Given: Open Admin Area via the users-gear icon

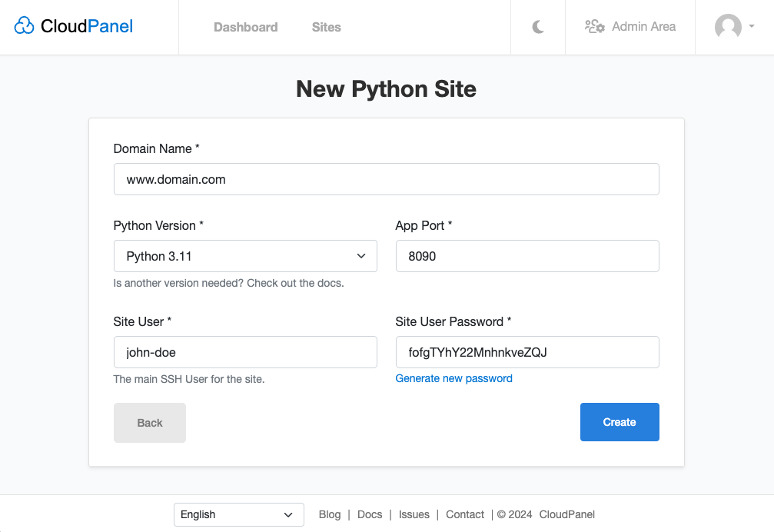Looking at the screenshot, I should [595, 26].
